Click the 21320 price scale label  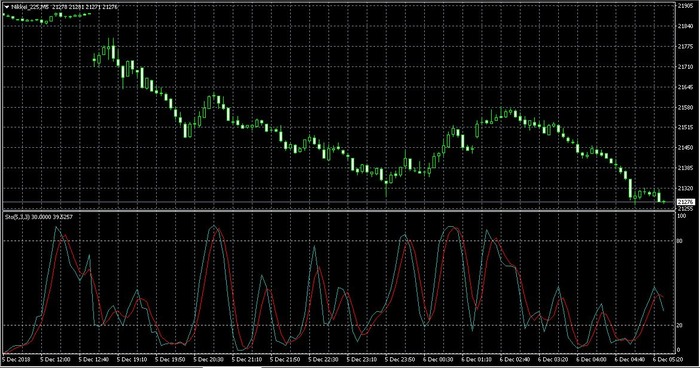pos(685,188)
